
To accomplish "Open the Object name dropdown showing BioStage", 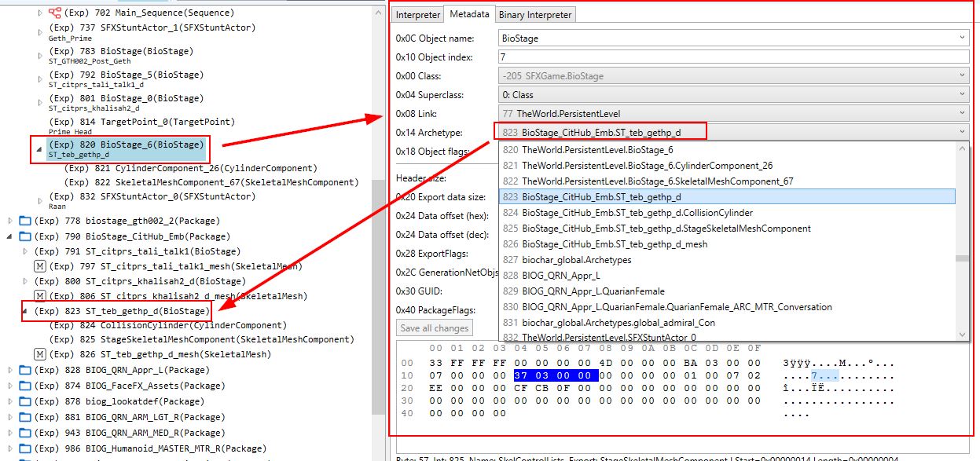I will tap(733, 38).
